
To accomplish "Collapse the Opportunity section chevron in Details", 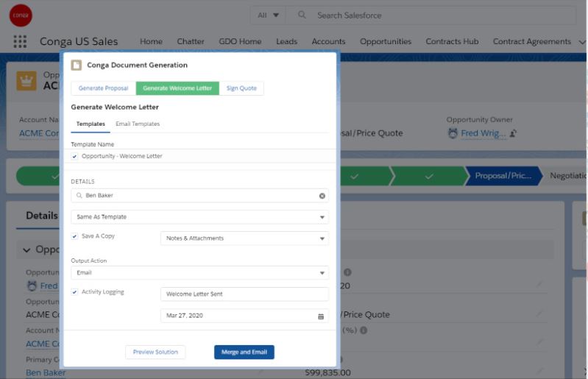I will click(x=26, y=250).
